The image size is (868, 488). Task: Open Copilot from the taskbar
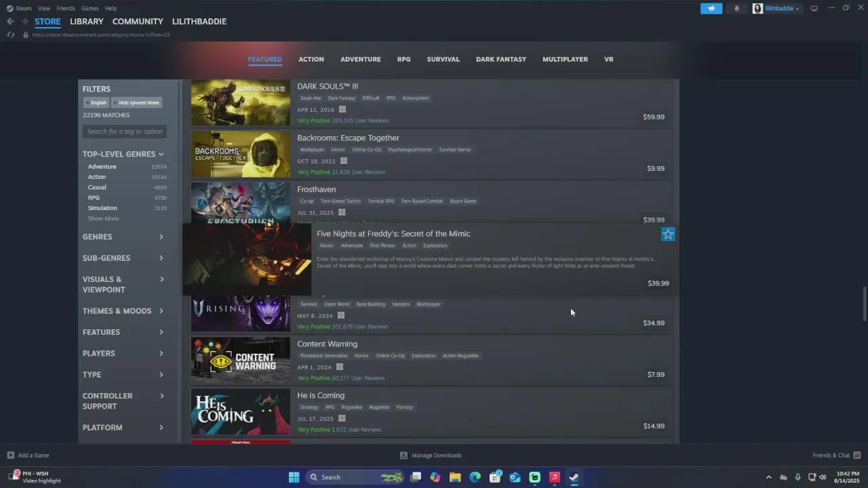pyautogui.click(x=435, y=477)
